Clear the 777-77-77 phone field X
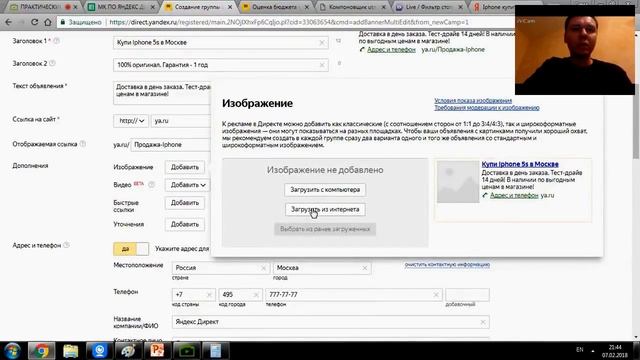This screenshot has width=640, height=360. (x=436, y=295)
